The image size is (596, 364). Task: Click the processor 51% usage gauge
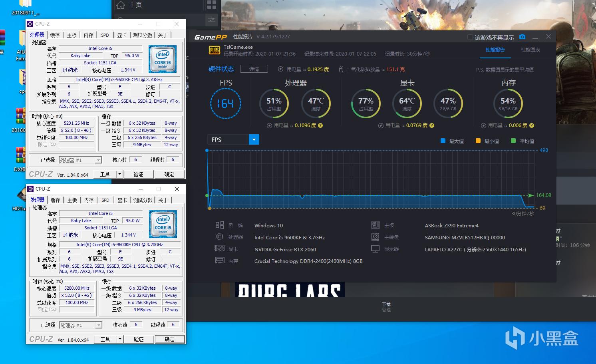(x=274, y=103)
